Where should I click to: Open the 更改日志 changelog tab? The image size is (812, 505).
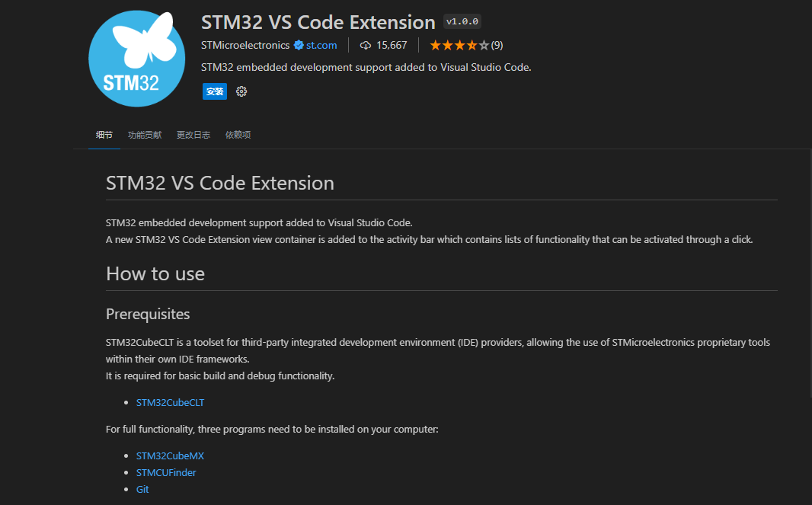(193, 135)
